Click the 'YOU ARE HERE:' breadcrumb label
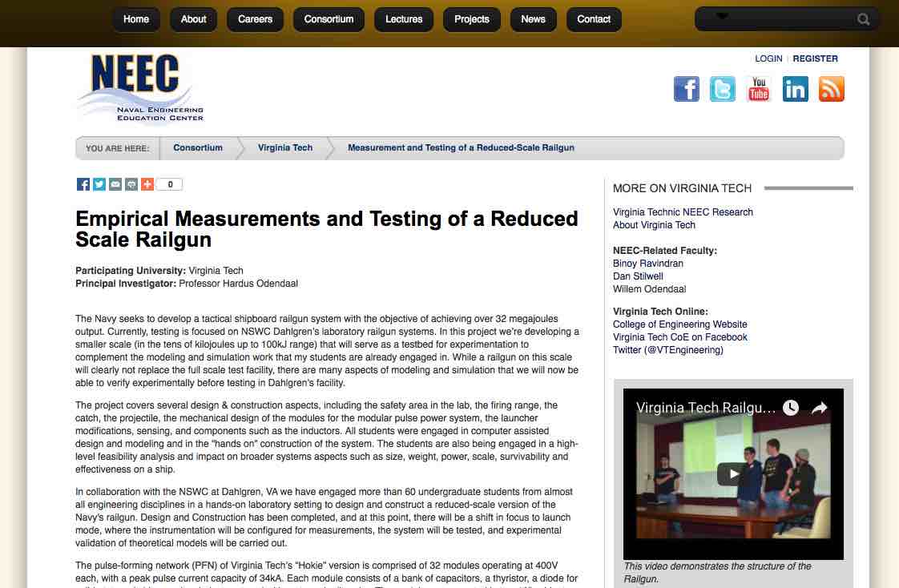Viewport: 899px width, 588px height. point(118,148)
